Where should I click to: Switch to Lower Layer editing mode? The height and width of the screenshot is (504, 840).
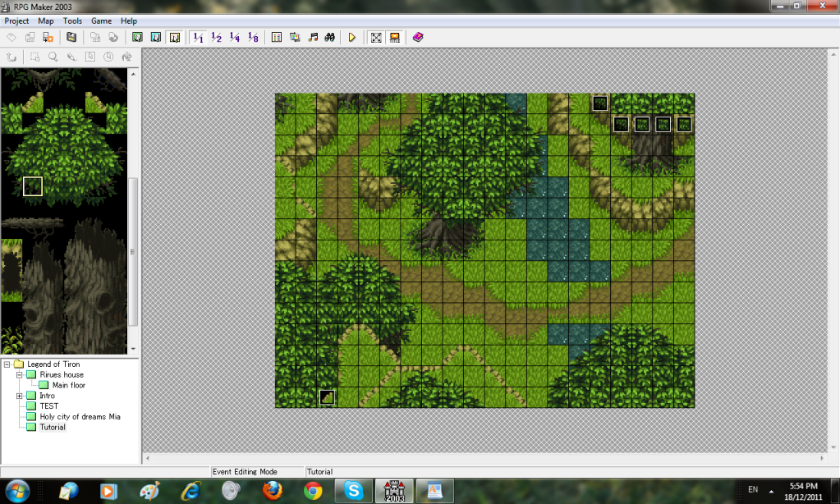coord(137,37)
